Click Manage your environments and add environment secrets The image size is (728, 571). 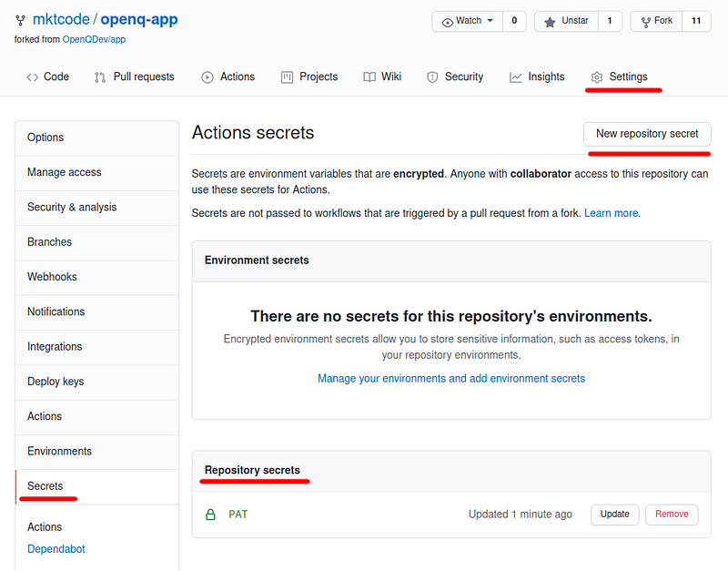click(451, 379)
